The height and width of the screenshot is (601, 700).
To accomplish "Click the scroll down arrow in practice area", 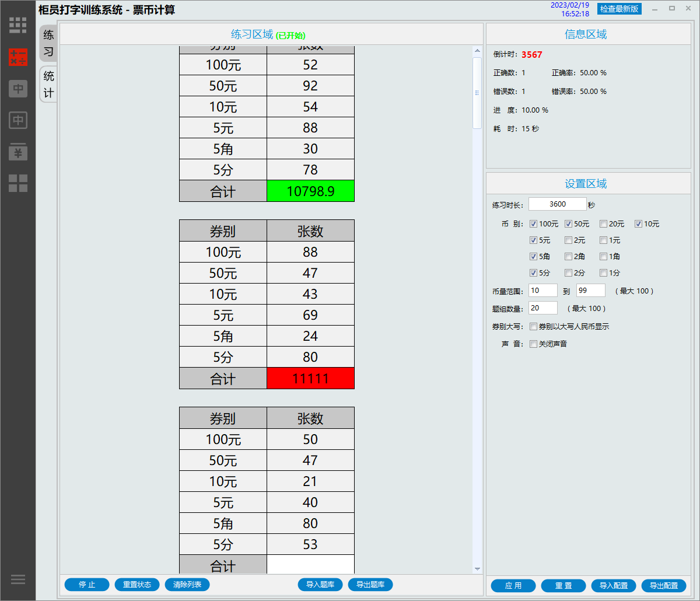I will [x=477, y=569].
